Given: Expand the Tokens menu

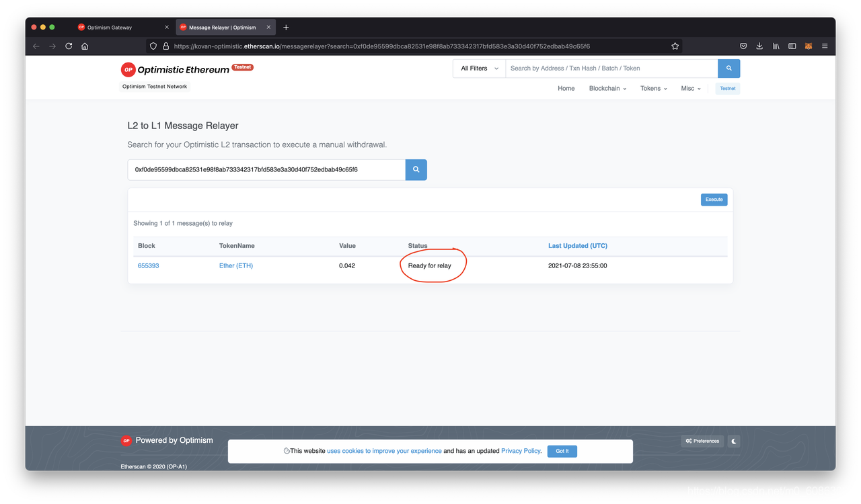Looking at the screenshot, I should coord(653,89).
